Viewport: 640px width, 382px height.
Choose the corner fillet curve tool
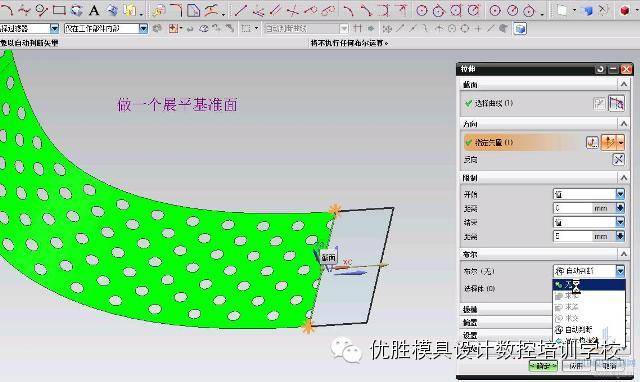coord(176,10)
